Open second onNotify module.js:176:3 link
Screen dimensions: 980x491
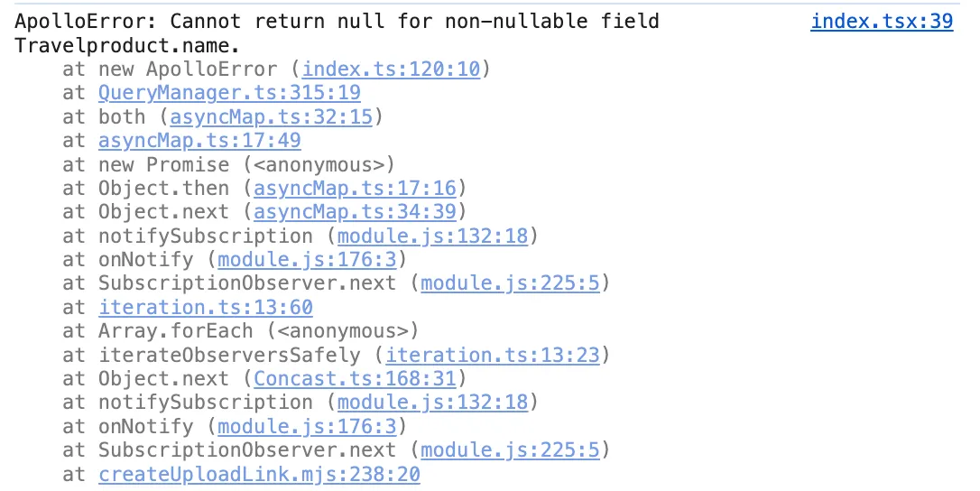(x=307, y=426)
